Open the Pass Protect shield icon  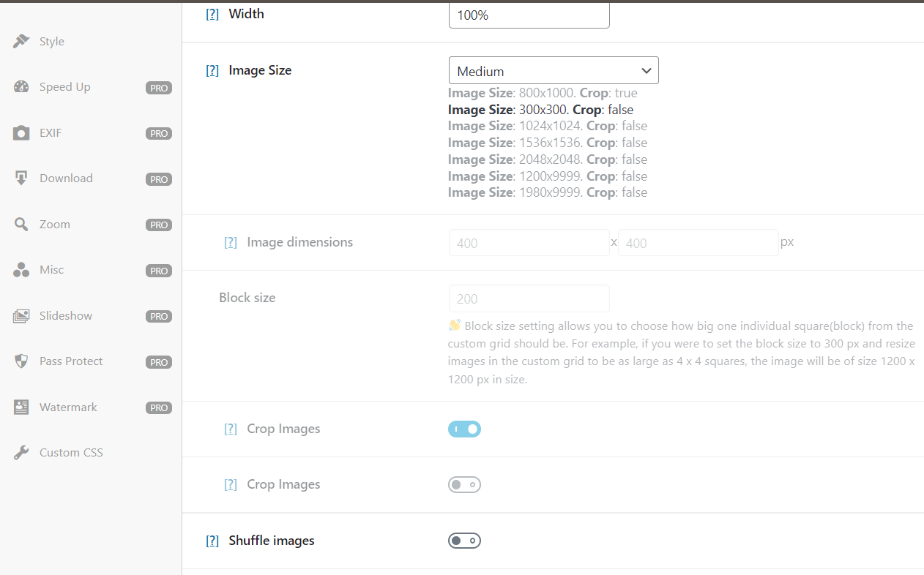coord(20,361)
